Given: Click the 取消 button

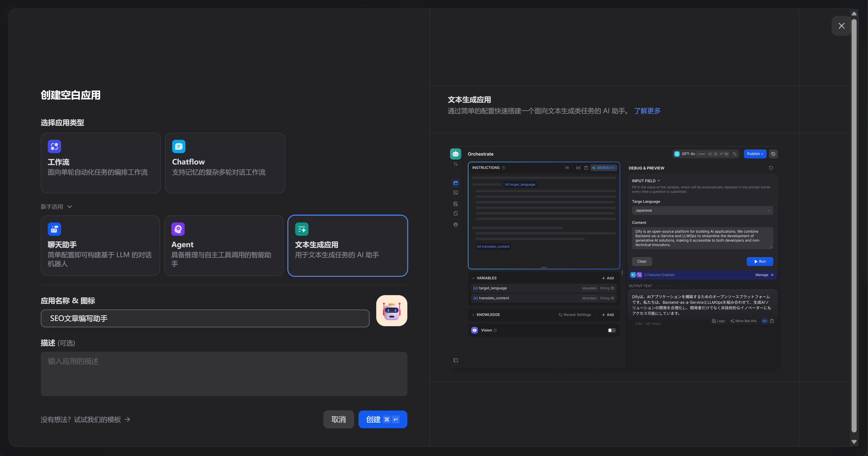Looking at the screenshot, I should (x=338, y=419).
